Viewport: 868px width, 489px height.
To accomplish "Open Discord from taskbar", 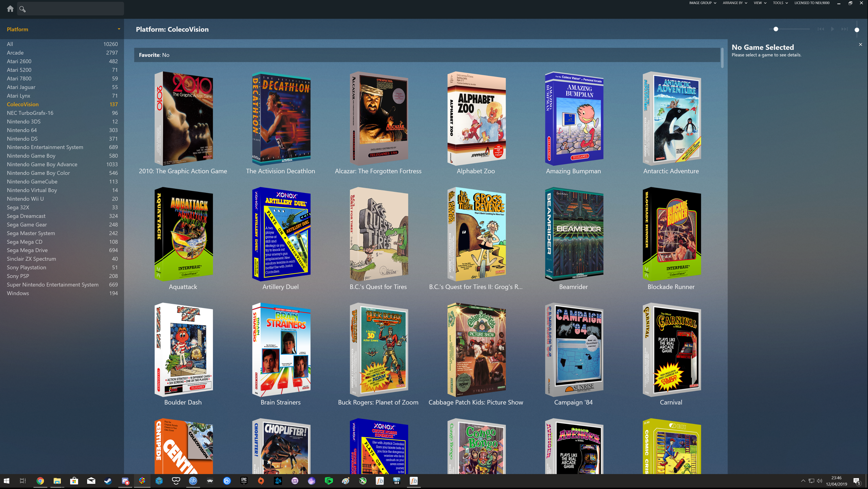I will pyautogui.click(x=125, y=481).
